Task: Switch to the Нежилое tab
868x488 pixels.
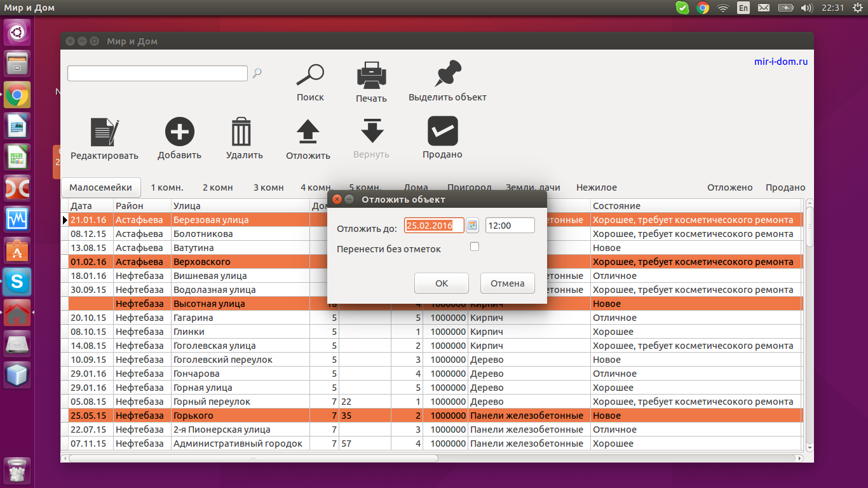Action: (x=597, y=187)
